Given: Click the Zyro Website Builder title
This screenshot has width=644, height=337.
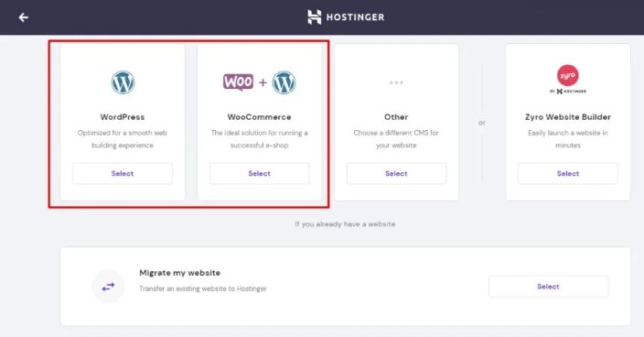Looking at the screenshot, I should click(x=567, y=117).
